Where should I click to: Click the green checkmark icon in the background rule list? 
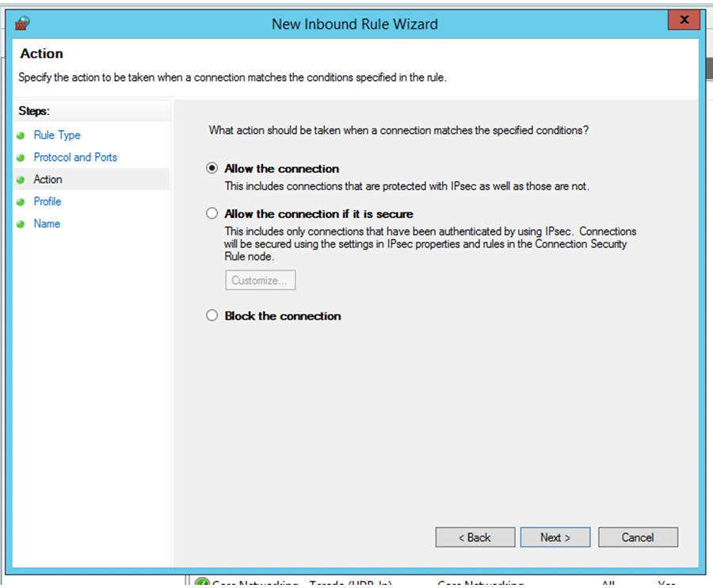tap(202, 583)
